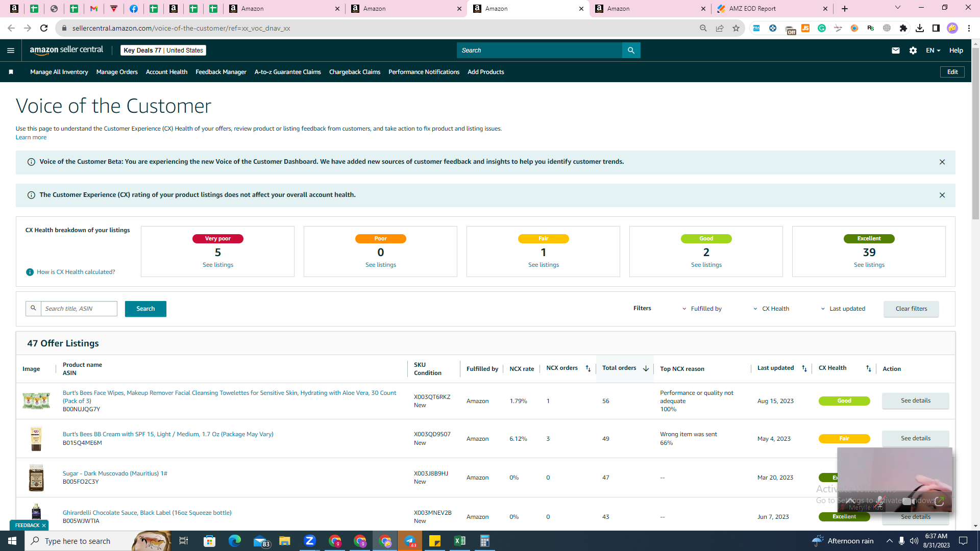Click the Burt's Bees BB Cream thumbnail
Viewport: 980px width, 551px height.
36,439
